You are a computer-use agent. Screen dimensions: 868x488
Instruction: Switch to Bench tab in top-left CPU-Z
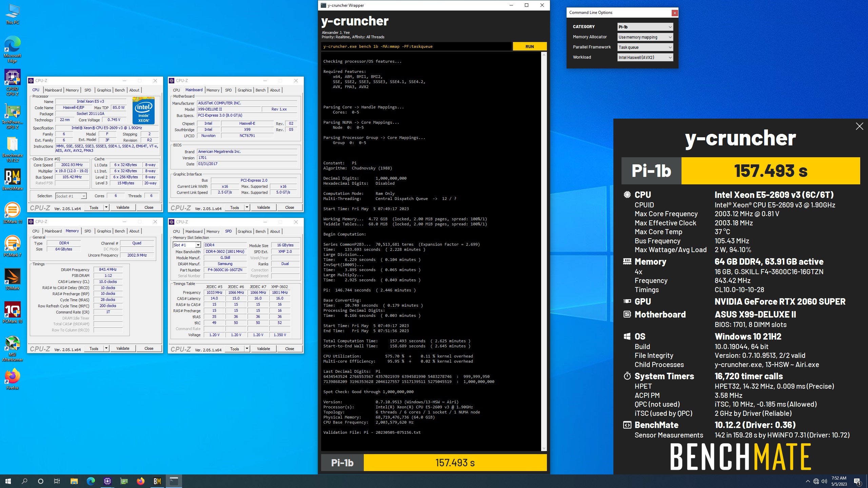120,90
